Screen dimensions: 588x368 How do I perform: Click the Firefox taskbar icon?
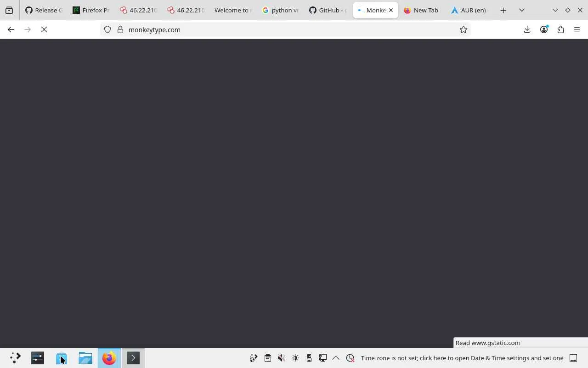tap(109, 358)
